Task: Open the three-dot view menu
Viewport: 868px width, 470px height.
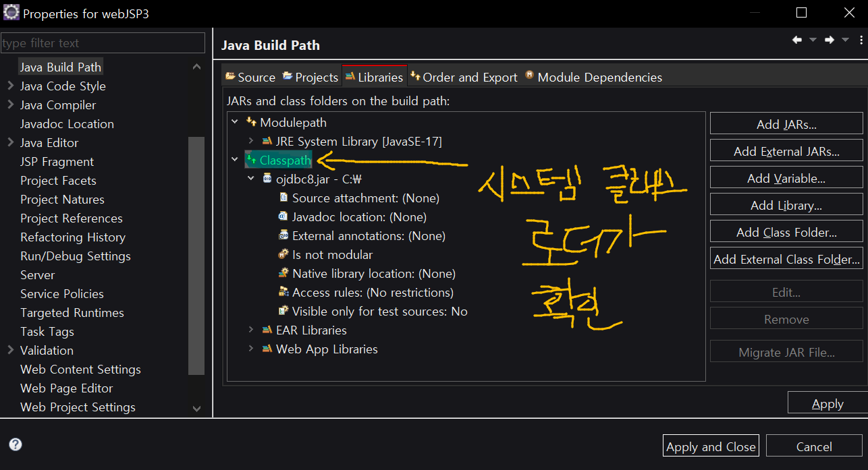Action: [861, 40]
